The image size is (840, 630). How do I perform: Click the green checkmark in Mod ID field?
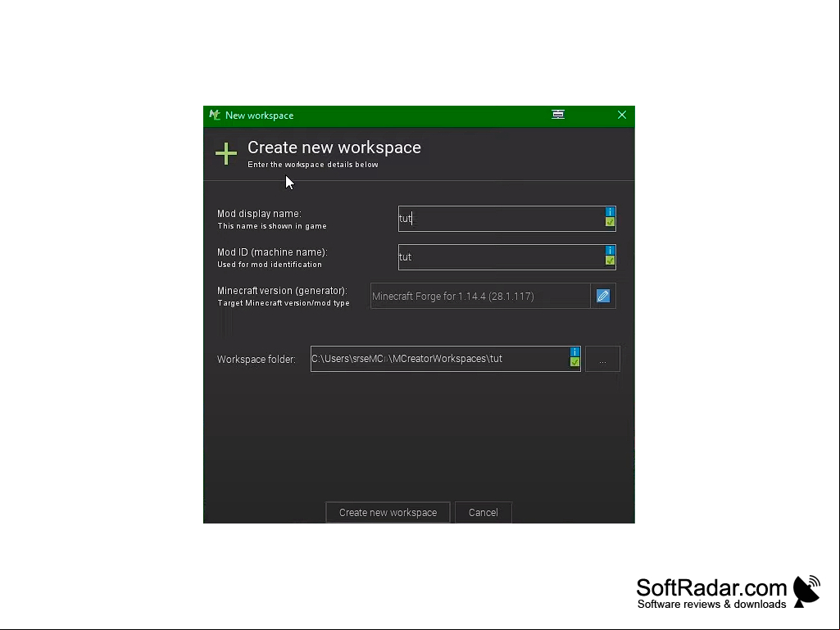pos(610,261)
